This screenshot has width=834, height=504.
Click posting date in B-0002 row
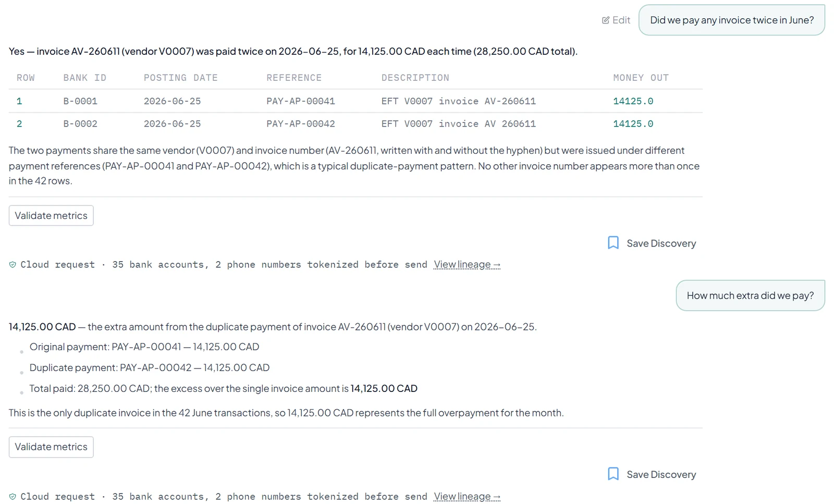tap(172, 124)
